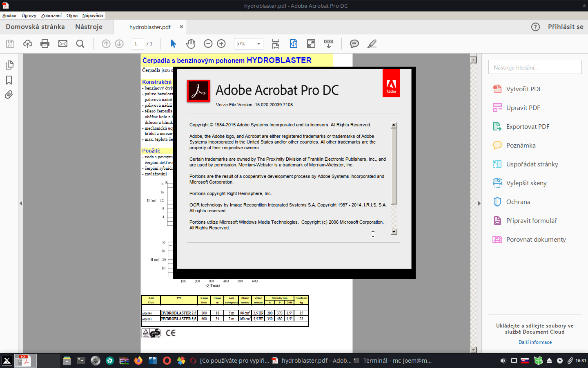Click the Adobe Acrobat logo in About dialog

click(x=198, y=91)
